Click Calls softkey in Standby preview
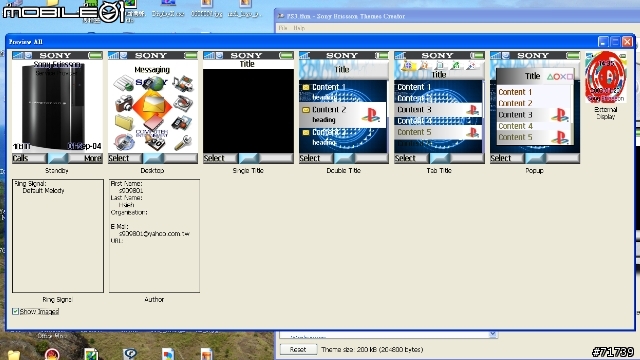Image resolution: width=640 pixels, height=360 pixels. [20, 158]
